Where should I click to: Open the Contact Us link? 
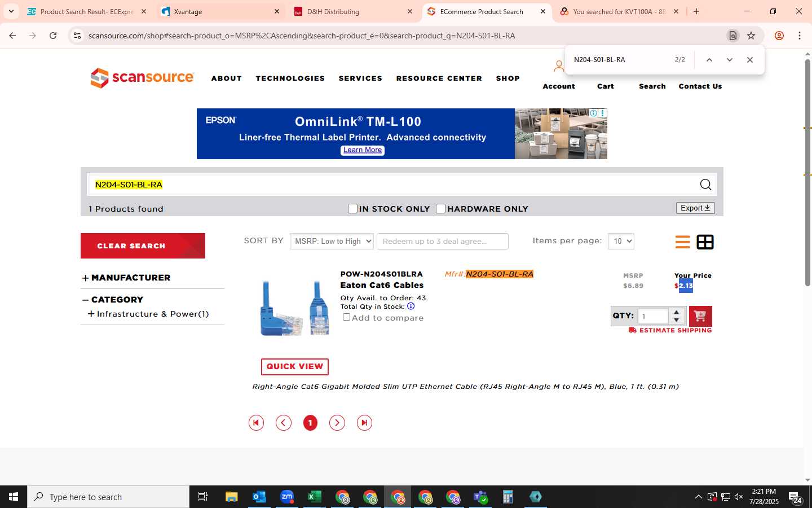click(700, 86)
